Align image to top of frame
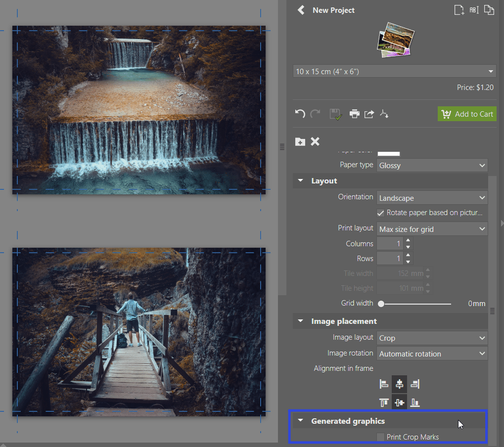This screenshot has height=447, width=504. pos(384,402)
